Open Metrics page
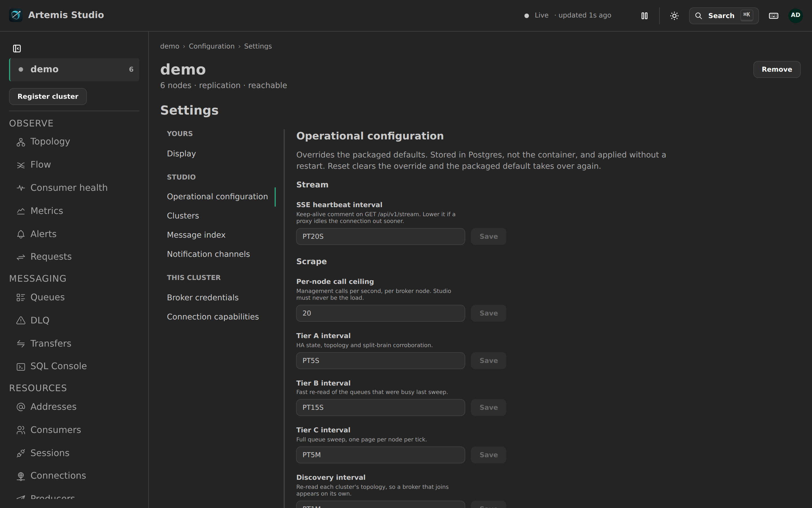This screenshot has height=508, width=812. (74, 211)
